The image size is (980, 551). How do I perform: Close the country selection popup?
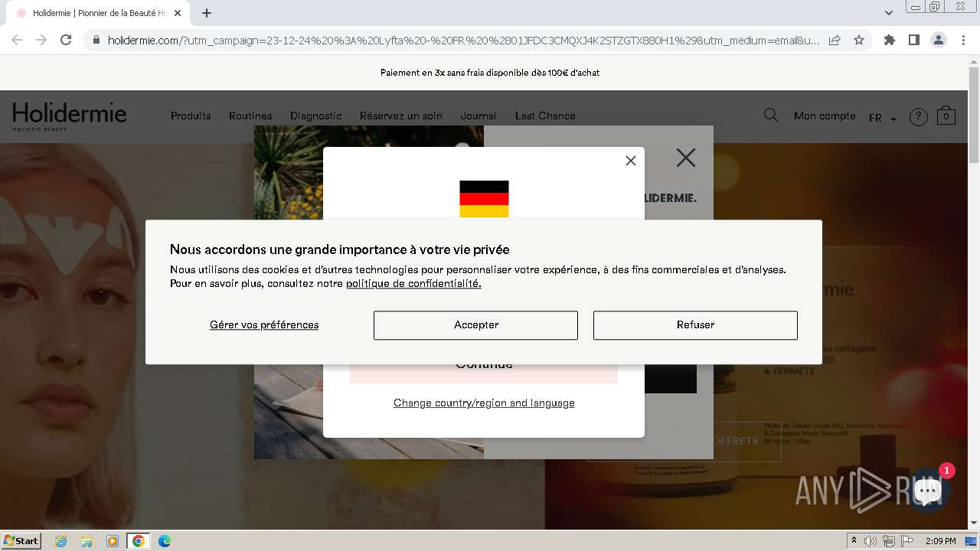[631, 161]
